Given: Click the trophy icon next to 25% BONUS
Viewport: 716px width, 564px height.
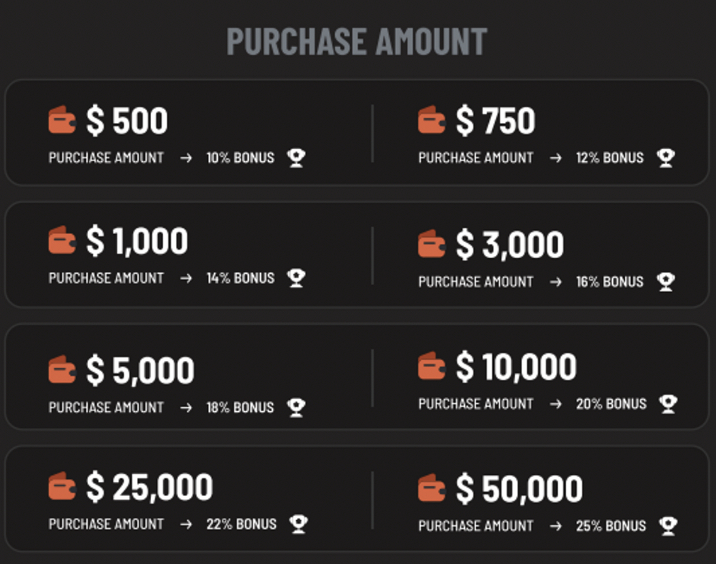Looking at the screenshot, I should (x=668, y=526).
